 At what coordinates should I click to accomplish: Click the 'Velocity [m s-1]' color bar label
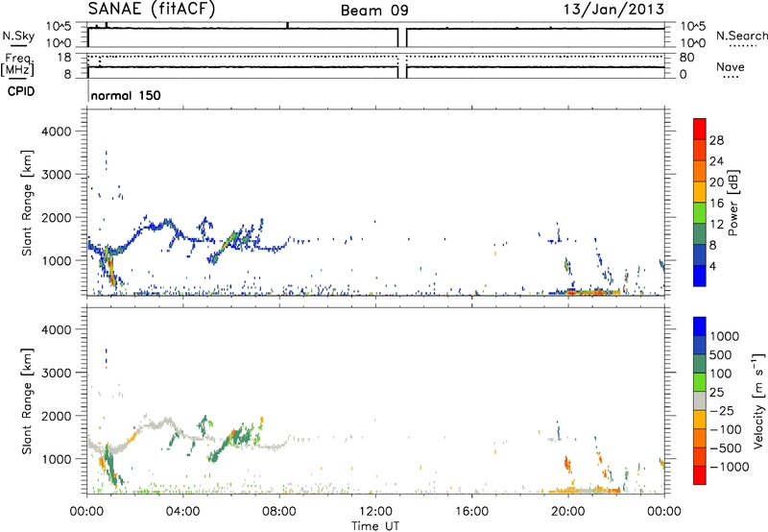pos(758,400)
